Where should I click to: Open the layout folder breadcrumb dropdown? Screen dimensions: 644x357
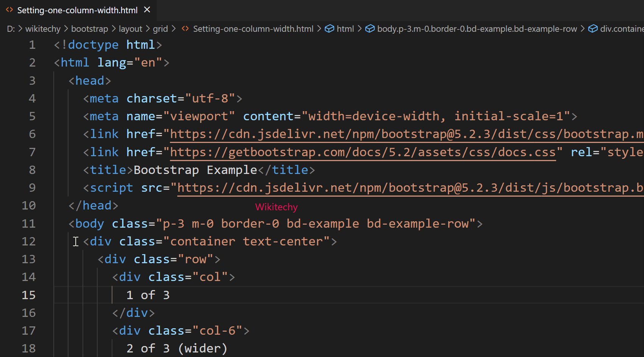pyautogui.click(x=130, y=28)
